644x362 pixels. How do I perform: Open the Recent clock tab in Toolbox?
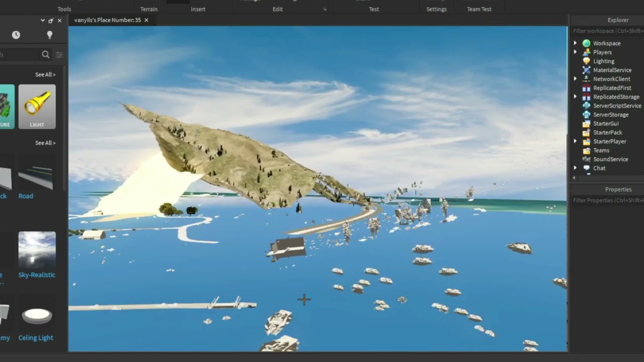16,35
